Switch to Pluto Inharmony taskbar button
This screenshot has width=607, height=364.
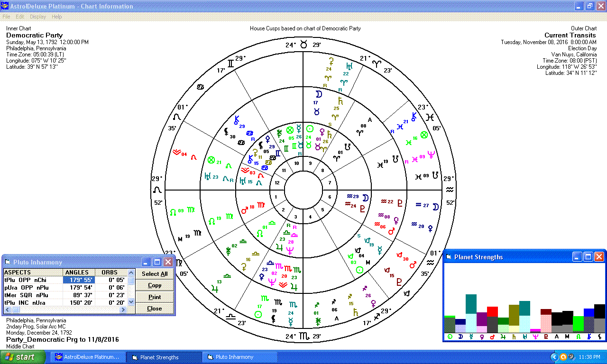click(239, 357)
